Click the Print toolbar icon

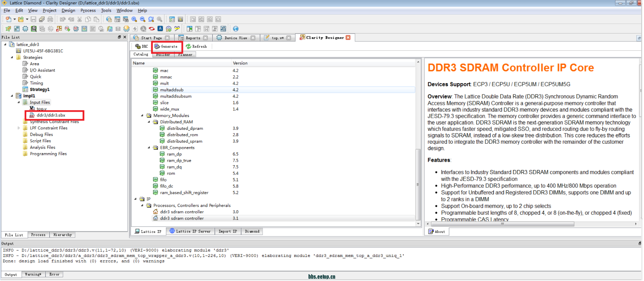click(50, 19)
